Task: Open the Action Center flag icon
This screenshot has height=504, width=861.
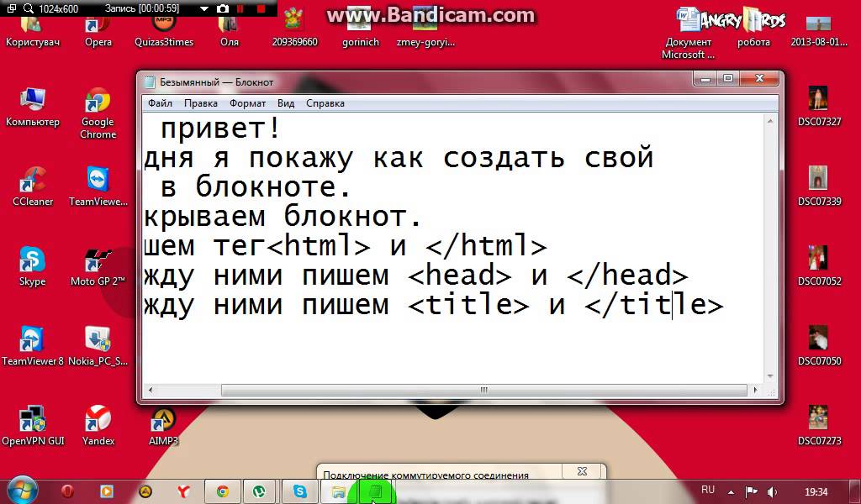Action: click(x=751, y=491)
